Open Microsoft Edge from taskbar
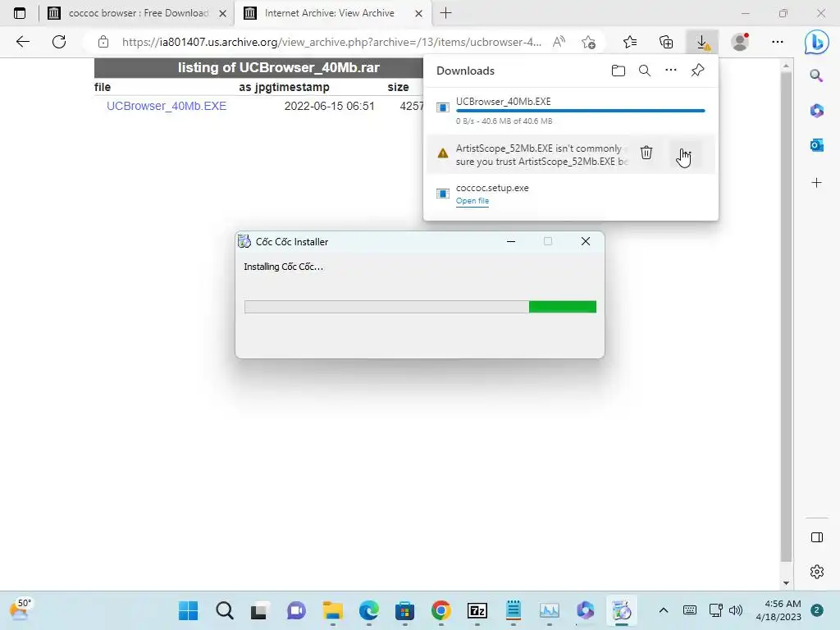The height and width of the screenshot is (630, 840). [x=368, y=610]
